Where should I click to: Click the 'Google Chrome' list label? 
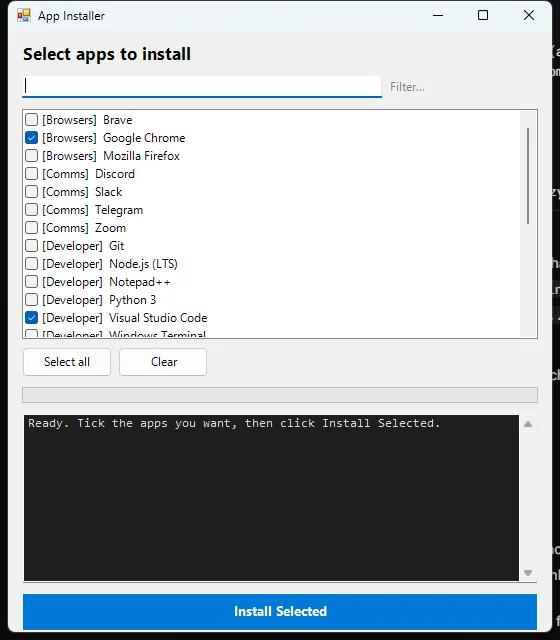click(x=144, y=138)
